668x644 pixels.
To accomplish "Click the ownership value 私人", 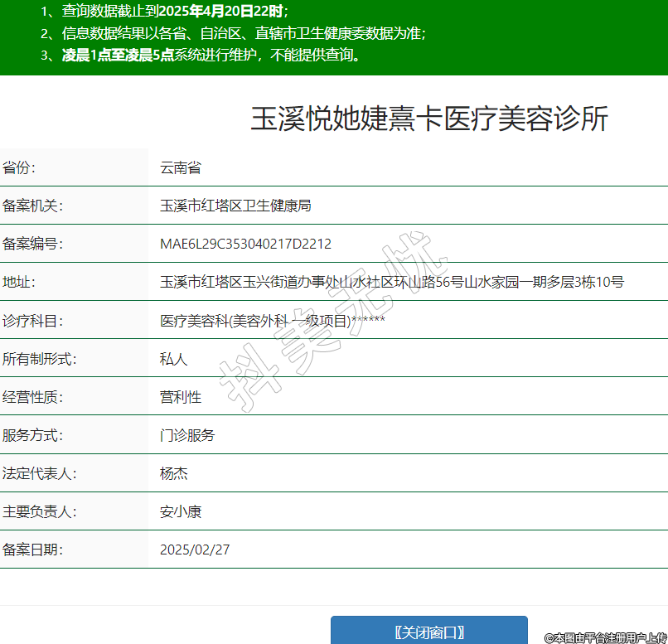I will coord(174,359).
